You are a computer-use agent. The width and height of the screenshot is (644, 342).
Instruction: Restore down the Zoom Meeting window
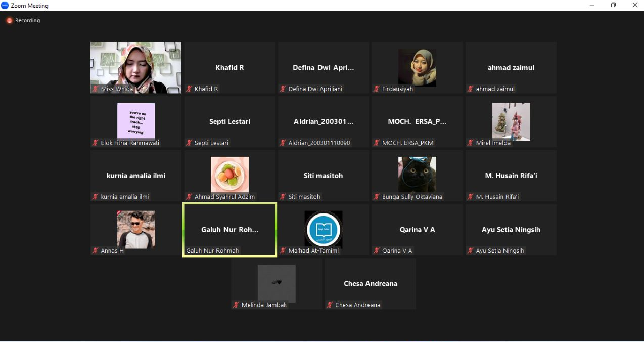[613, 5]
